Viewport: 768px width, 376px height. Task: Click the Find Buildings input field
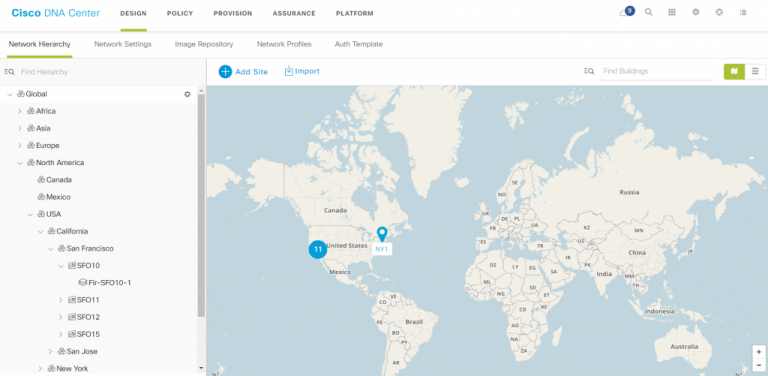tap(656, 71)
